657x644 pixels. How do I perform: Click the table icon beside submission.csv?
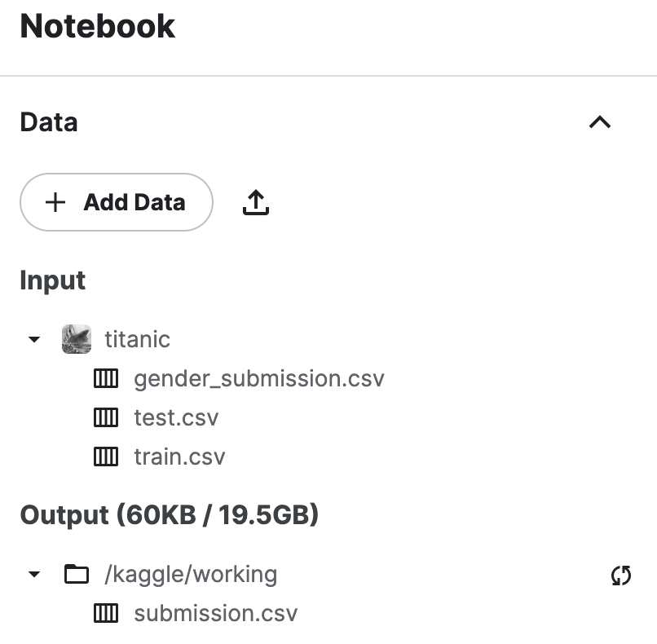point(106,613)
